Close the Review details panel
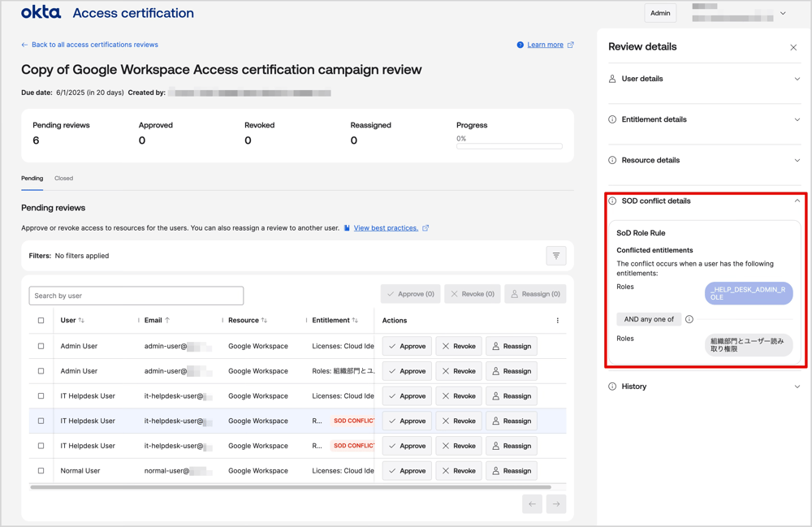The image size is (812, 527). pyautogui.click(x=793, y=48)
